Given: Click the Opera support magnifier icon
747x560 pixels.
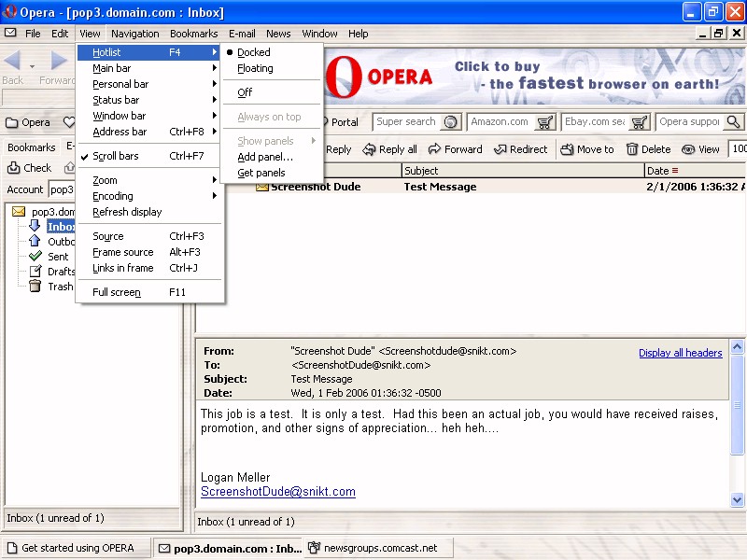Looking at the screenshot, I should 733,122.
